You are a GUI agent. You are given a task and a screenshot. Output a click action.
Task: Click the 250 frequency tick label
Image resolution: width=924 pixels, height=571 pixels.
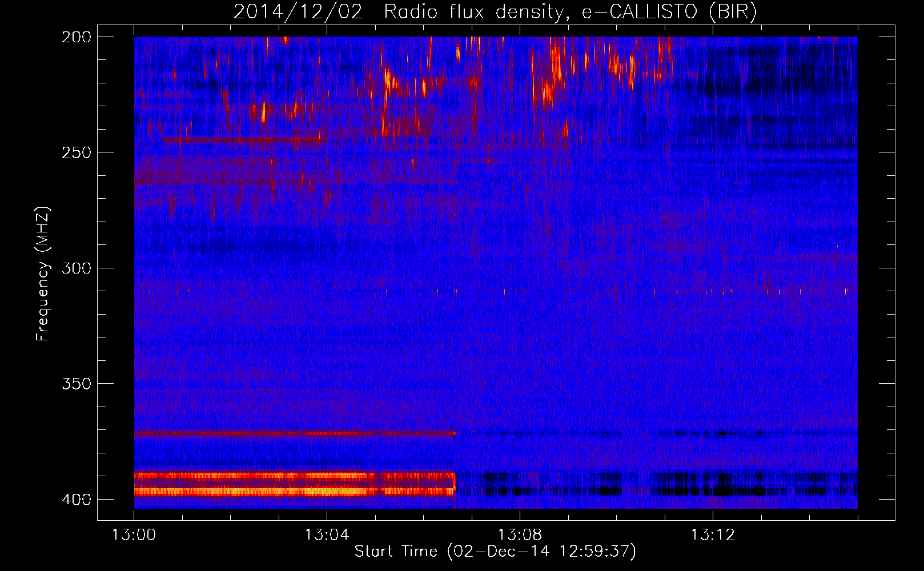pos(76,152)
